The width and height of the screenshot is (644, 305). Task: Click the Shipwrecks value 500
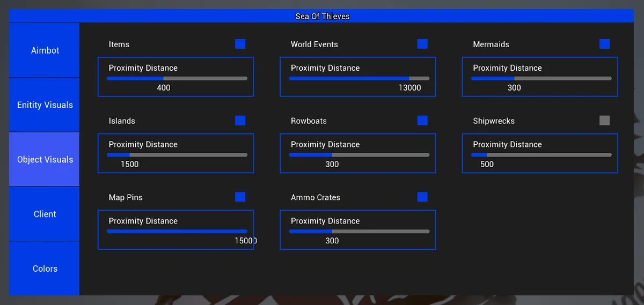(x=487, y=164)
